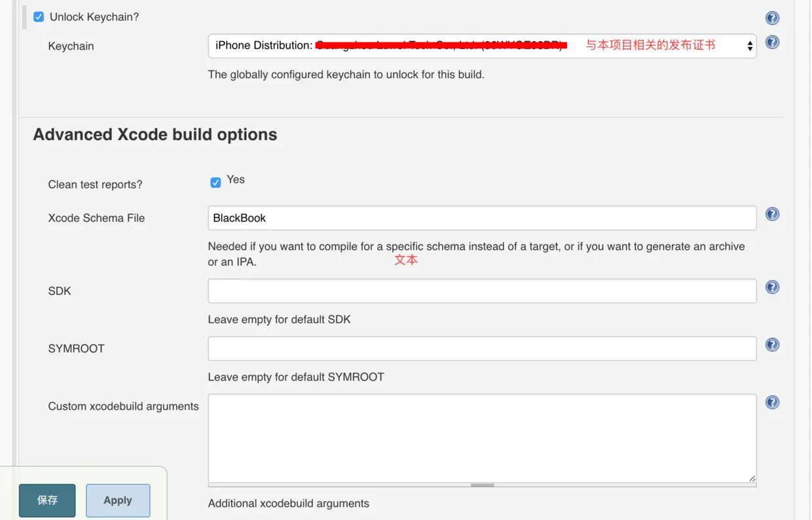Disable the Unlock Keychain checkbox
Screen dimensions: 812x520
pyautogui.click(x=39, y=17)
